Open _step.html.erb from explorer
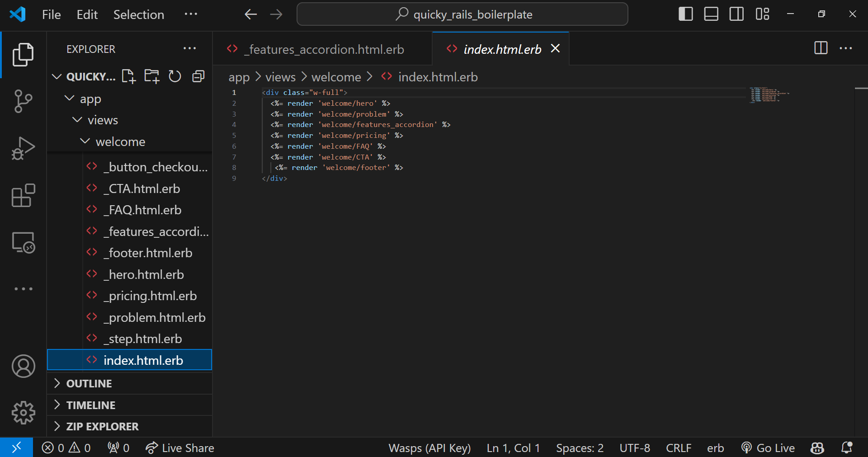 tap(129, 339)
